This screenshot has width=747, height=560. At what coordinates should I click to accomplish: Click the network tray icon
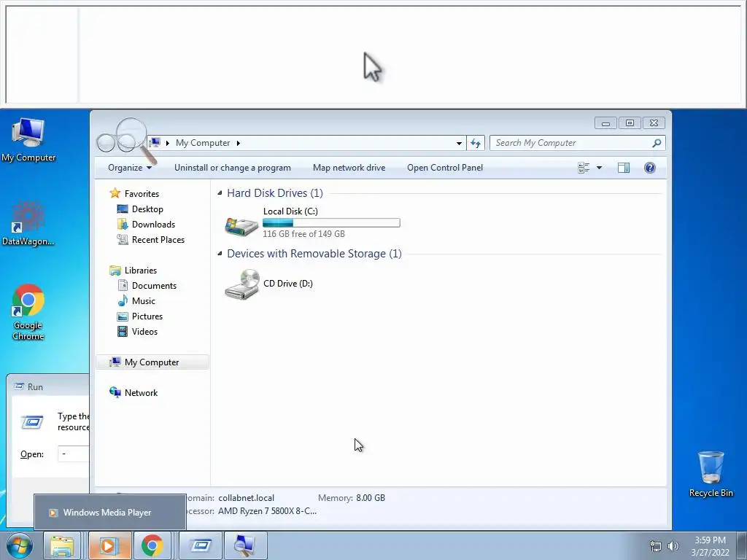click(656, 546)
